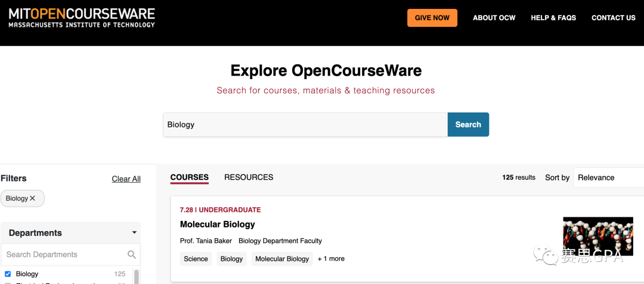This screenshot has height=284, width=644.
Task: Open HELP & FAQS in header
Action: point(553,18)
